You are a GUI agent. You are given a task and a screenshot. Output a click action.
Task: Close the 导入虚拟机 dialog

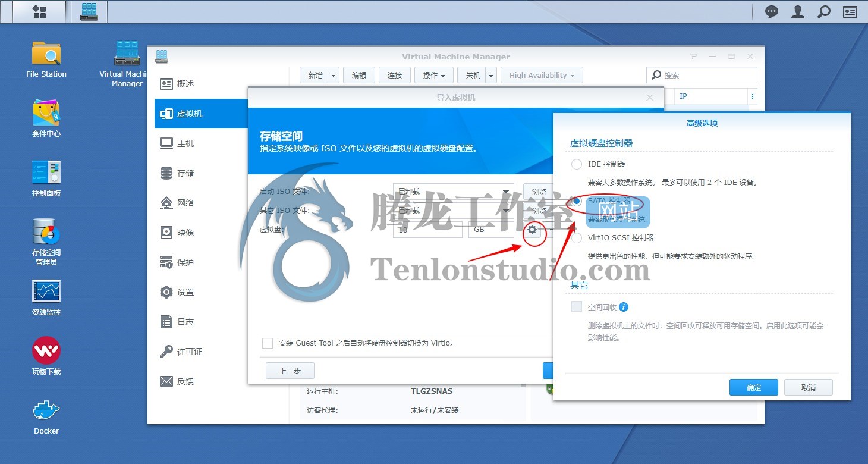[x=650, y=98]
